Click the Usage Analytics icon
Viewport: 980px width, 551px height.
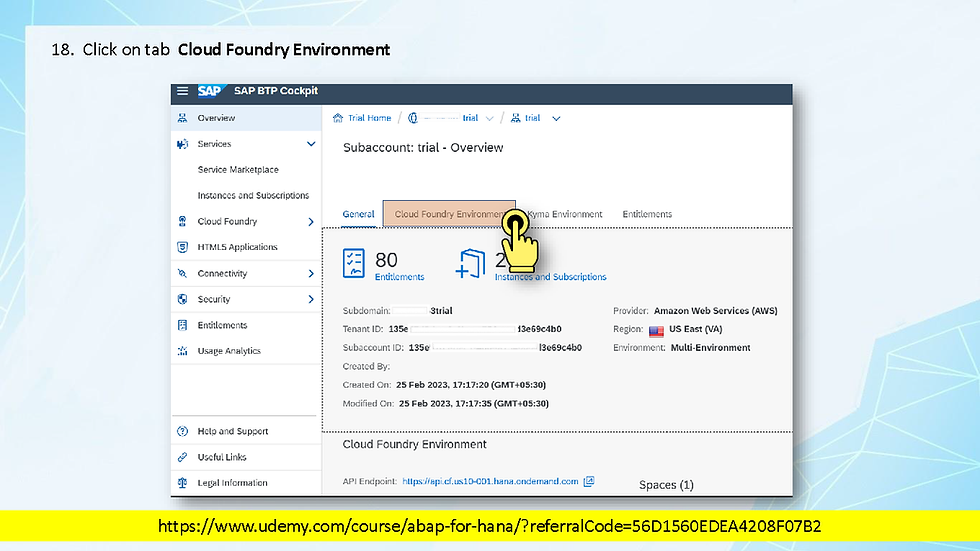182,351
